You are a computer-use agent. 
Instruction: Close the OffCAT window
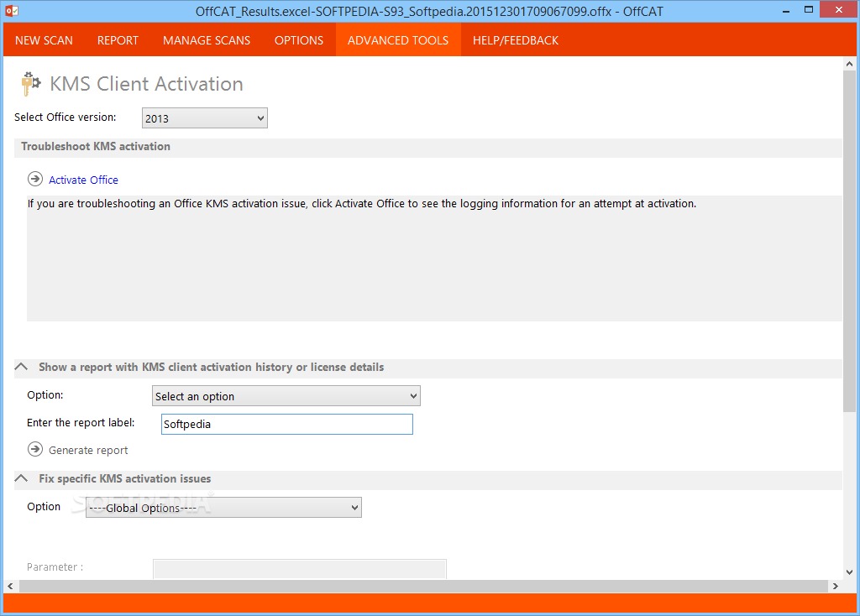click(x=839, y=10)
